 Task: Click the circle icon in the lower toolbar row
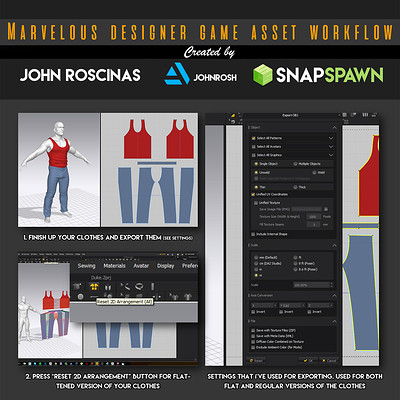(x=80, y=296)
